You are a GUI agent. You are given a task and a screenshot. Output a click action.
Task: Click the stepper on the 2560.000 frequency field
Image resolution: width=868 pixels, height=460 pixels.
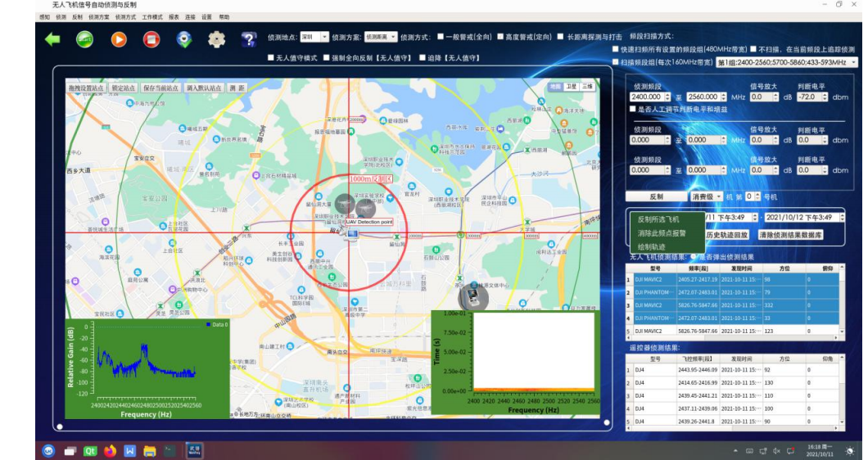tap(724, 97)
